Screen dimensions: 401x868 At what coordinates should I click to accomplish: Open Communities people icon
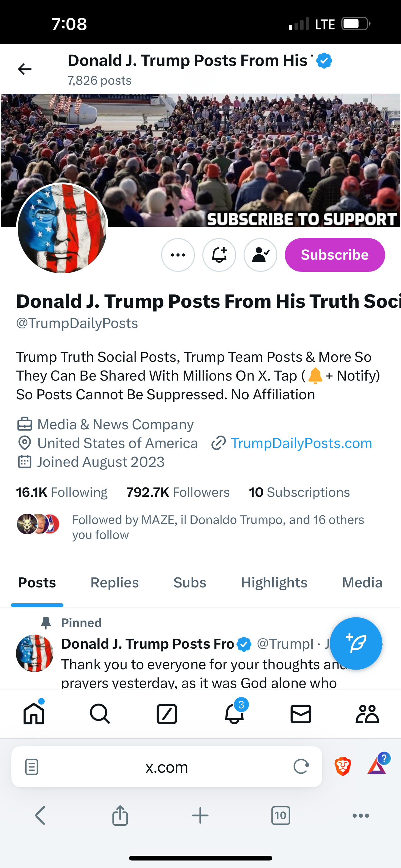click(x=367, y=714)
